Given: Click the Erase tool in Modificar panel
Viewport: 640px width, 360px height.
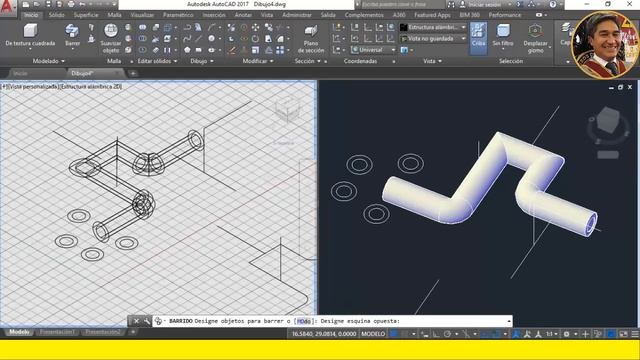Looking at the screenshot, I should point(231,50).
